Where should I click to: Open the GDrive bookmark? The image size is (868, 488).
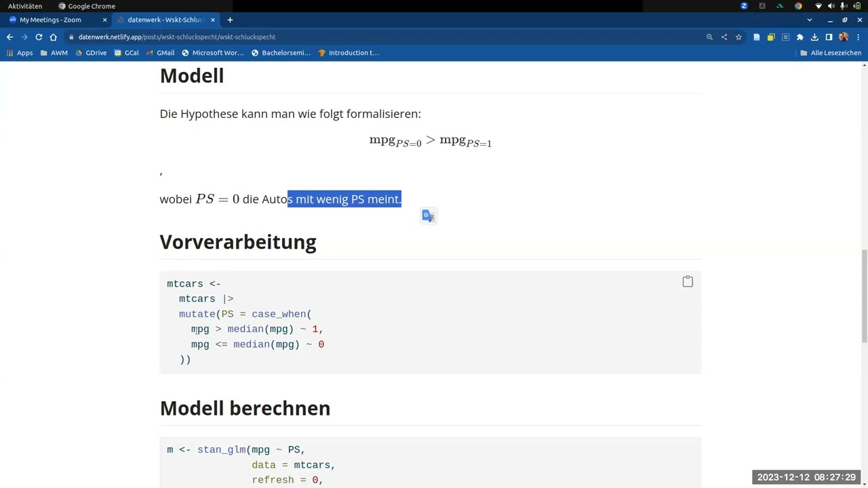coord(91,53)
